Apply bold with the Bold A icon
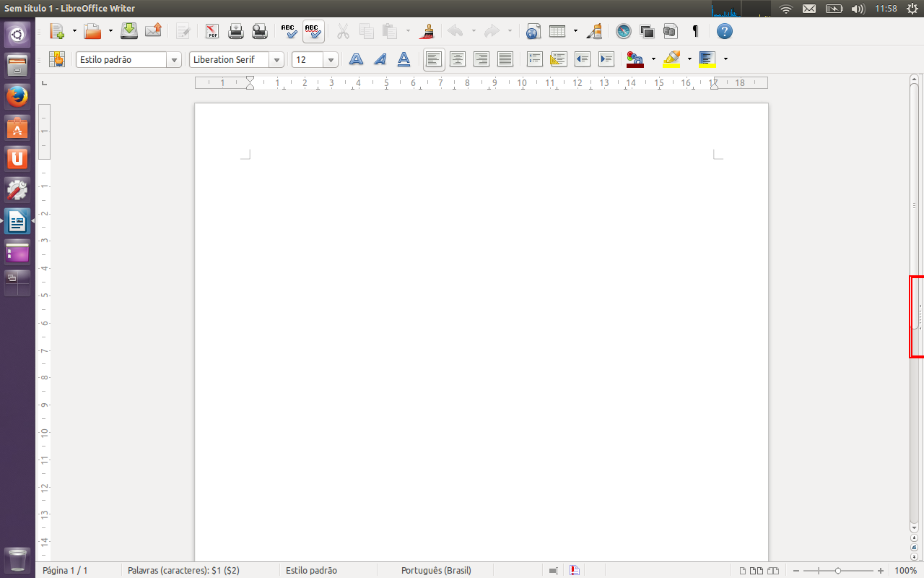924x578 pixels. click(356, 59)
